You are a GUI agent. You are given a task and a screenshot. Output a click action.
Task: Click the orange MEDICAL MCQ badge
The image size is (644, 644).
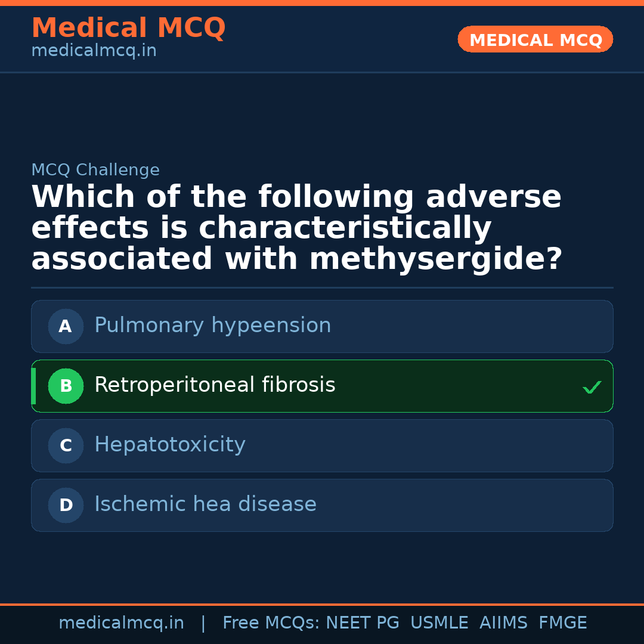click(535, 39)
